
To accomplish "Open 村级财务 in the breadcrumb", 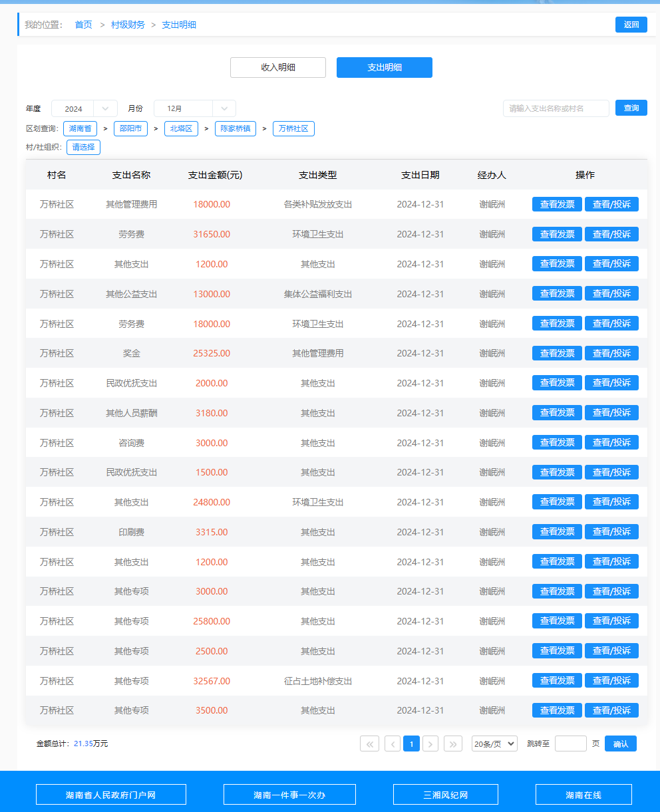I will pyautogui.click(x=128, y=25).
